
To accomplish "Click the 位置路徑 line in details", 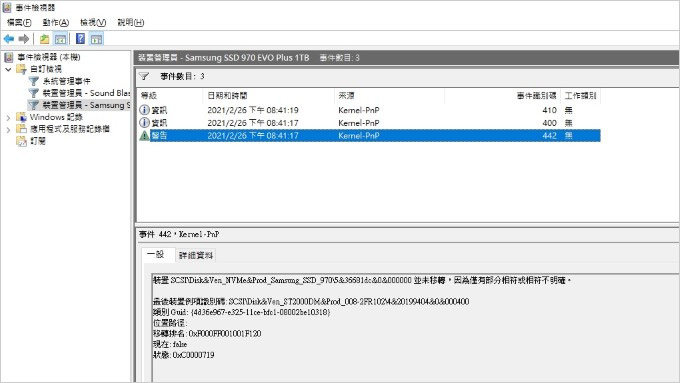I will point(170,323).
